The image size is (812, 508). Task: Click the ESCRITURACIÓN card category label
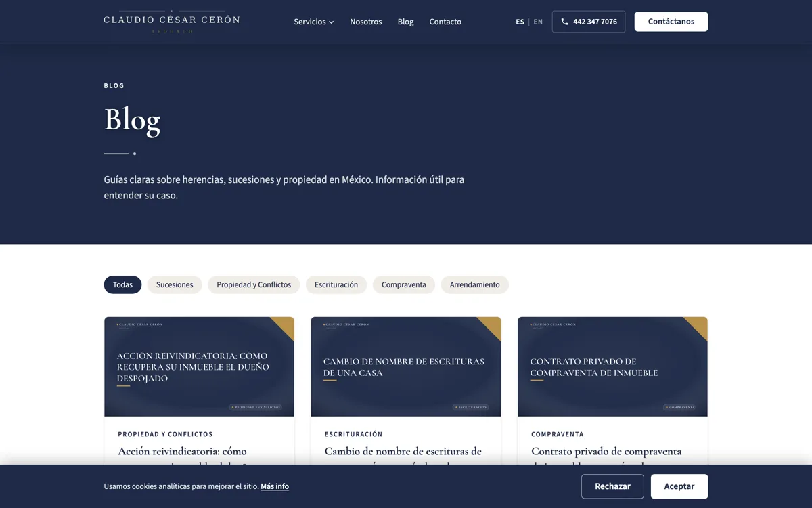[353, 434]
